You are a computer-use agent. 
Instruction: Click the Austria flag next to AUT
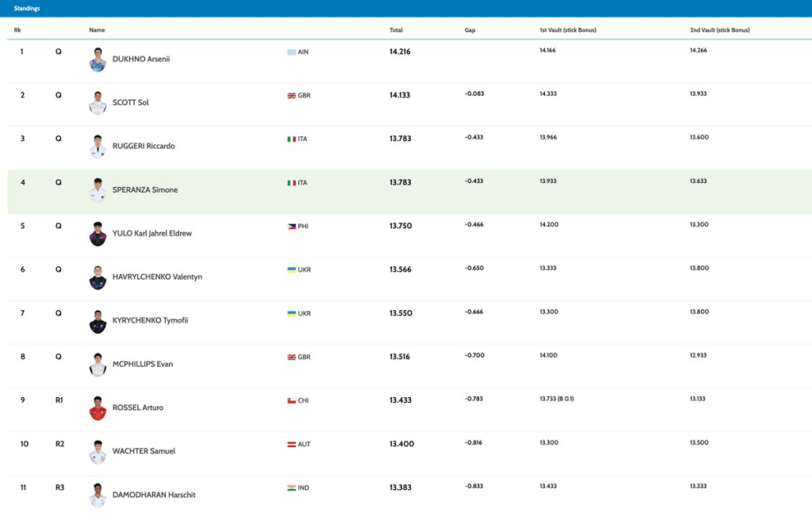point(291,444)
